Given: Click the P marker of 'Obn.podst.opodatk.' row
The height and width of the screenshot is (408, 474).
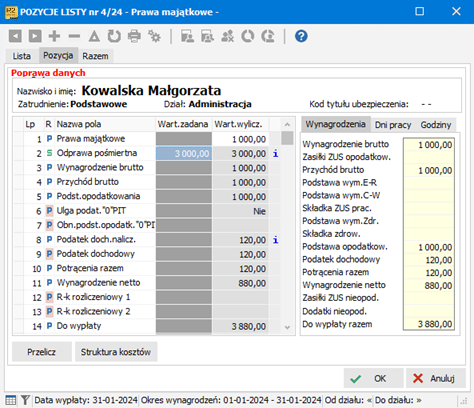Looking at the screenshot, I should coord(49,225).
